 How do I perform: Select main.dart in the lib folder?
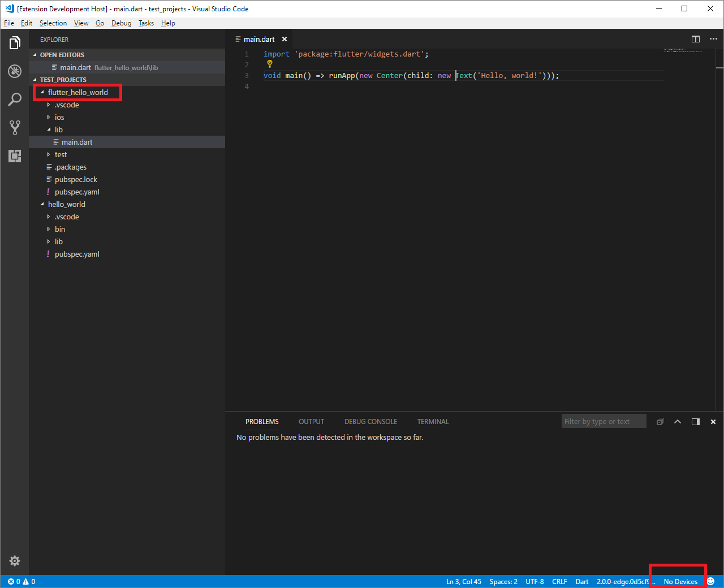pyautogui.click(x=127, y=142)
